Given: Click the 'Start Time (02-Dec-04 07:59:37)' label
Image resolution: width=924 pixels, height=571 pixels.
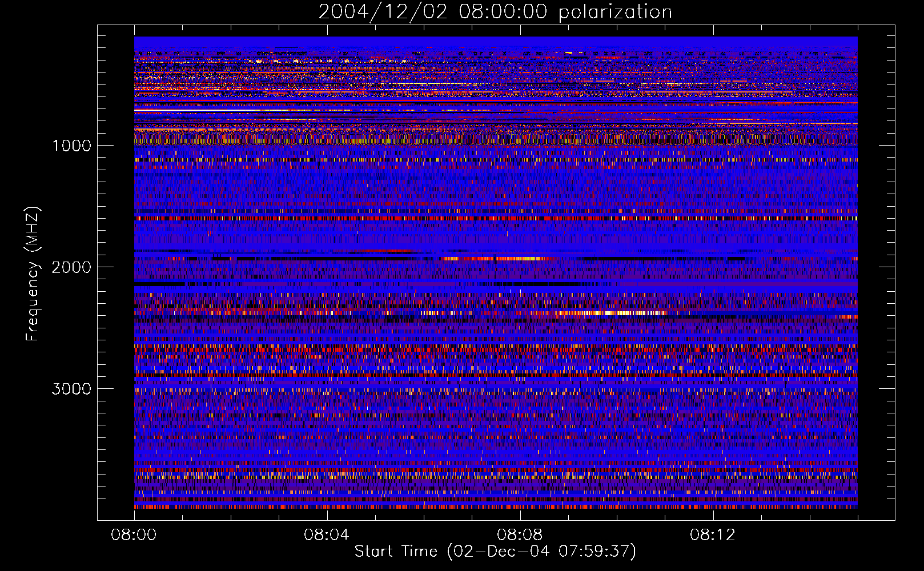Looking at the screenshot, I should [x=495, y=552].
